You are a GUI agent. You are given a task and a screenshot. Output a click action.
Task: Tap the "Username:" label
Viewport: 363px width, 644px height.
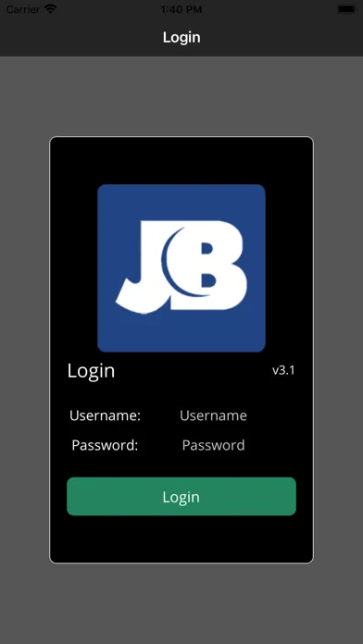tap(106, 415)
